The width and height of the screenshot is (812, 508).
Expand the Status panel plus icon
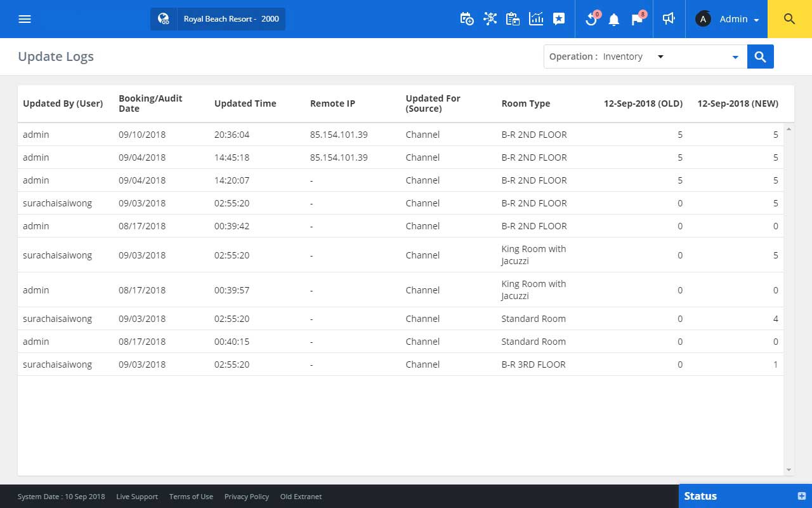(802, 496)
